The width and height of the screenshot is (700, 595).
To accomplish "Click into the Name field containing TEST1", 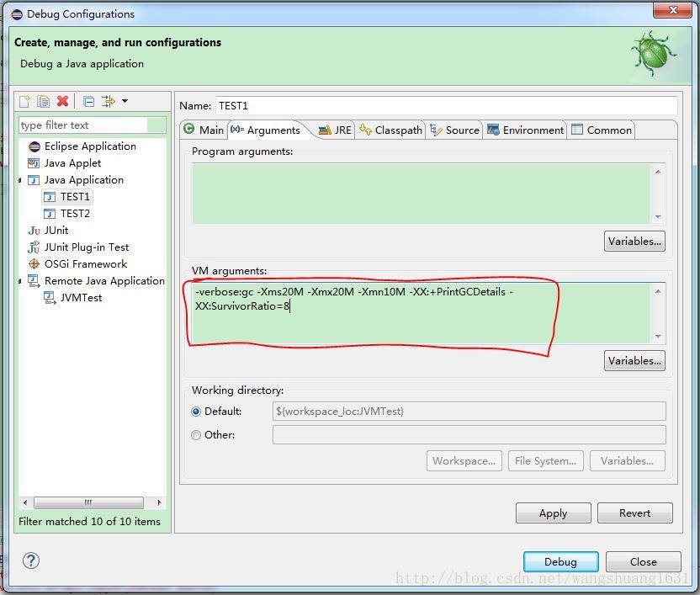I will pyautogui.click(x=447, y=106).
